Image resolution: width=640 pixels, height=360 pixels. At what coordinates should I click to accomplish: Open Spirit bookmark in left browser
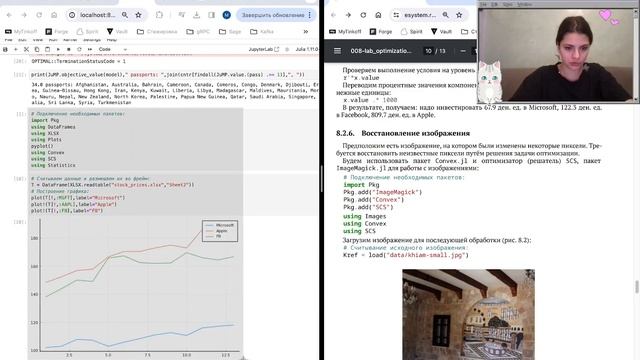pos(87,31)
